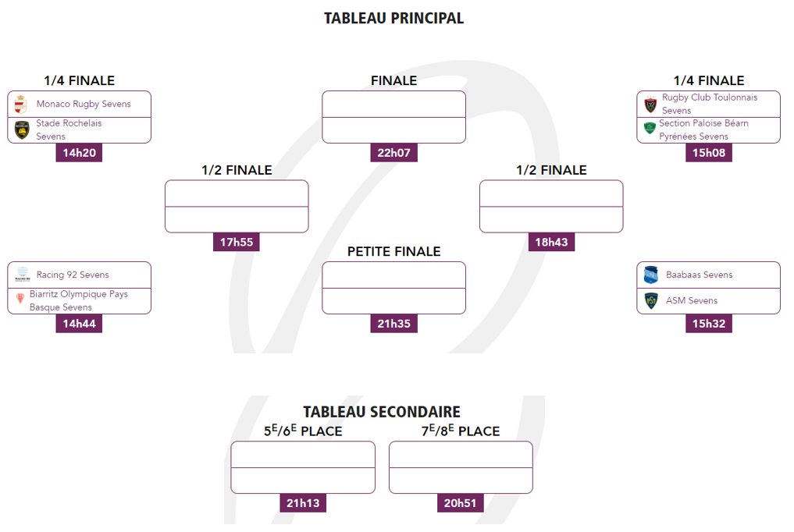Select the Baabaas Sevens team name
The image size is (794, 532).
[699, 275]
